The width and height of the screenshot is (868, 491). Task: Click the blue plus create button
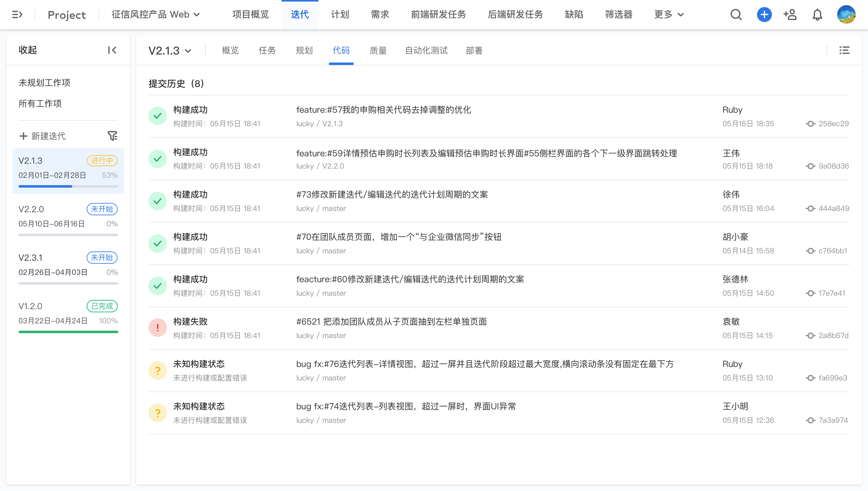pyautogui.click(x=764, y=14)
